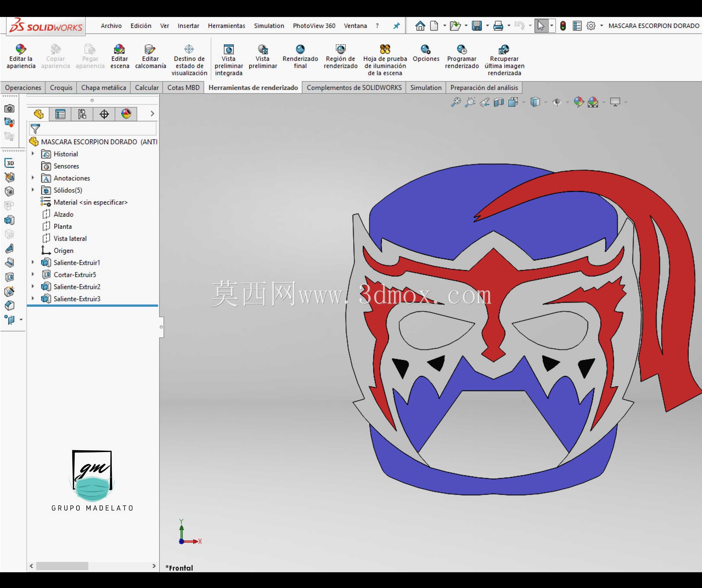Expand the Anotaciones node
Image resolution: width=702 pixels, height=588 pixels.
[x=33, y=178]
